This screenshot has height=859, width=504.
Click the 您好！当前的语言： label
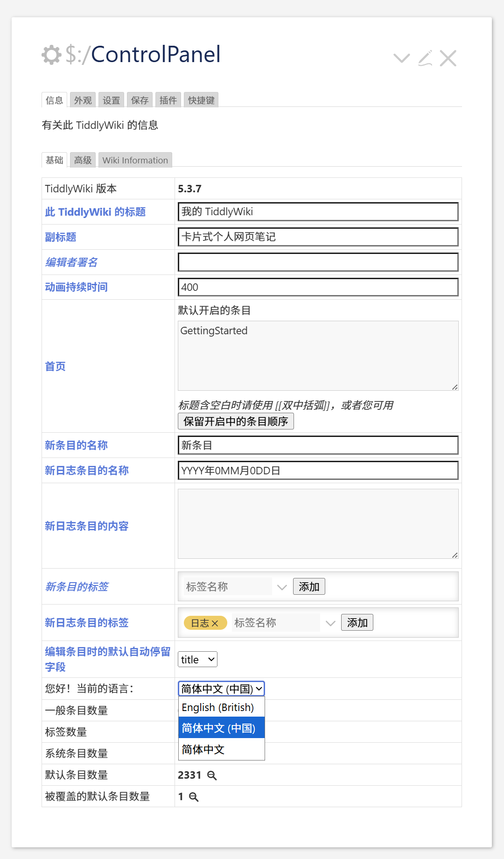[x=90, y=689]
